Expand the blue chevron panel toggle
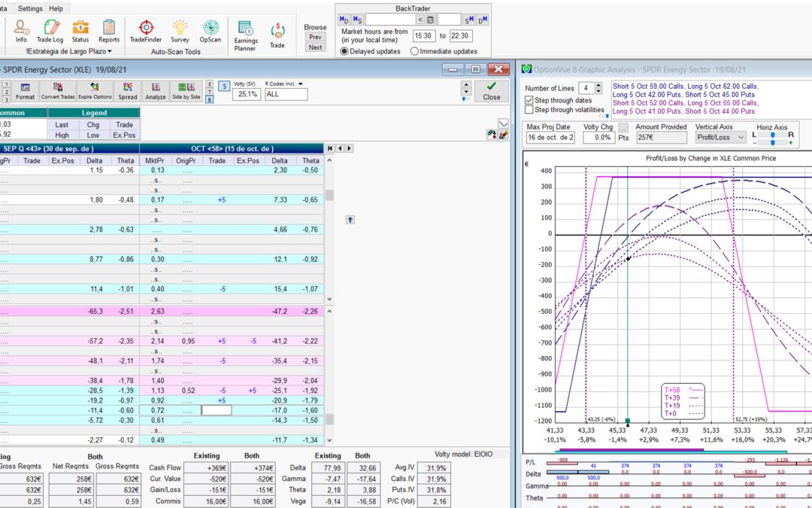 (503, 123)
